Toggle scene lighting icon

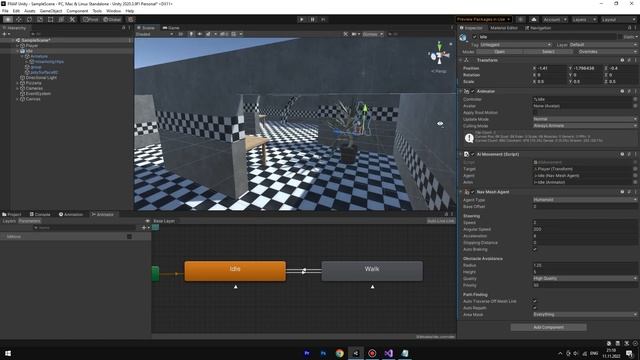[x=191, y=34]
